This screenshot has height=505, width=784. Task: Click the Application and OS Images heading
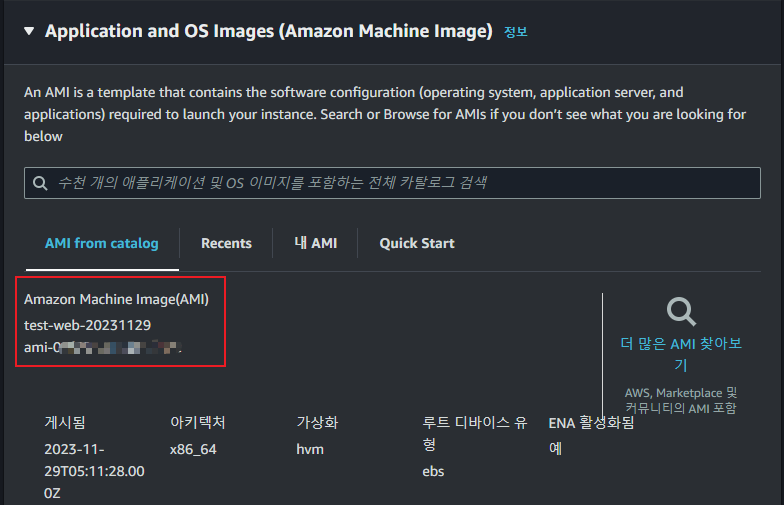[268, 31]
